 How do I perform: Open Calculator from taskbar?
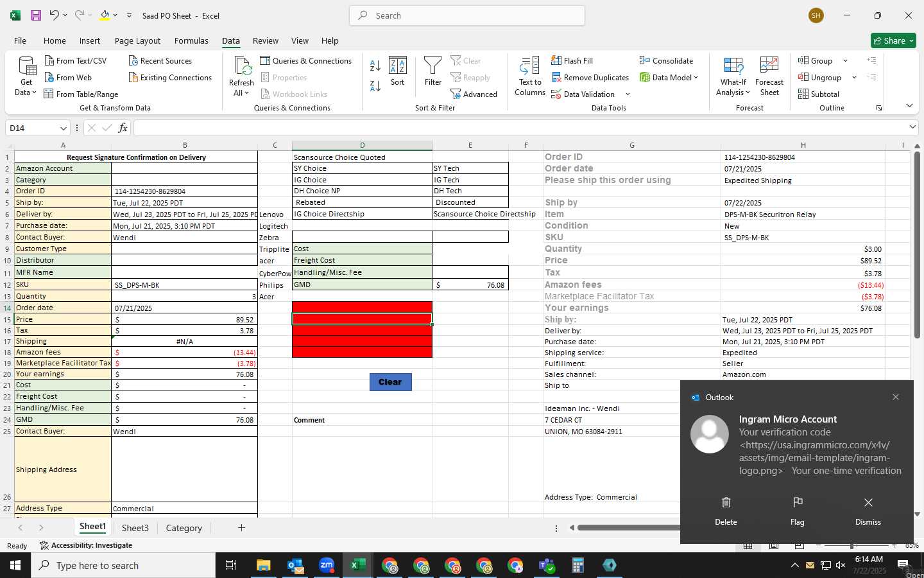pyautogui.click(x=577, y=565)
